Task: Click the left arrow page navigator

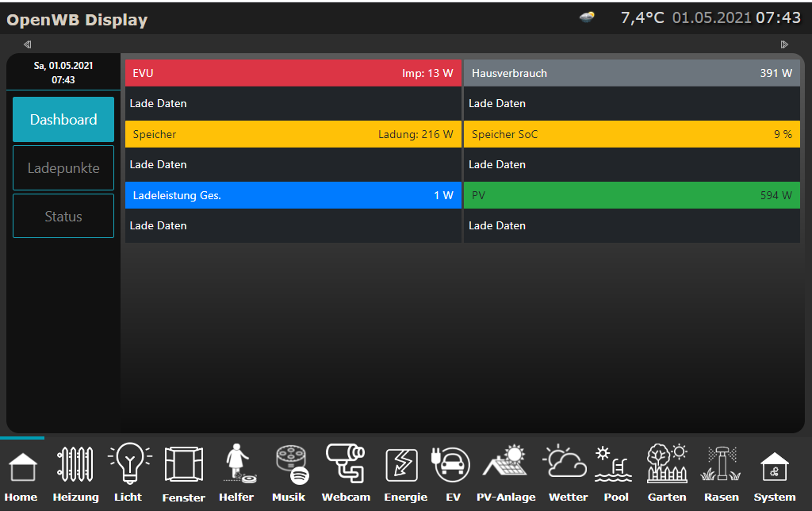Action: tap(28, 44)
